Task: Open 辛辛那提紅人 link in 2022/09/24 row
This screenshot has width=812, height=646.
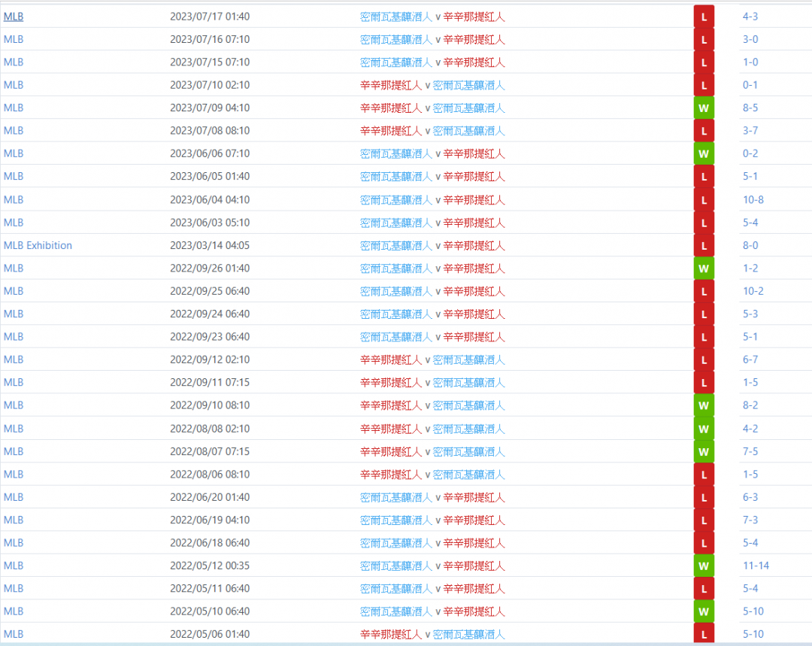Action: [x=474, y=314]
